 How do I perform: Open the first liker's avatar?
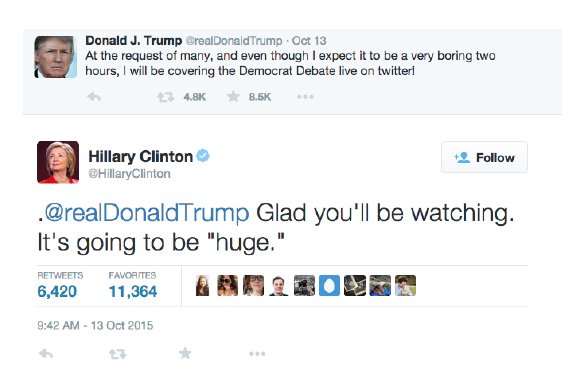(203, 286)
